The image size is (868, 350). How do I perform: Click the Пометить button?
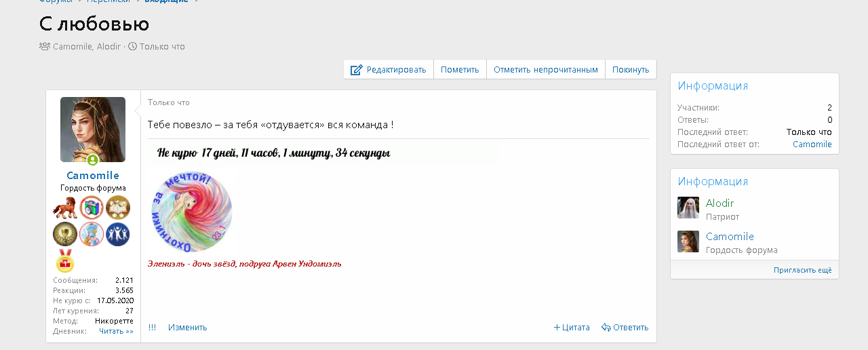(460, 69)
